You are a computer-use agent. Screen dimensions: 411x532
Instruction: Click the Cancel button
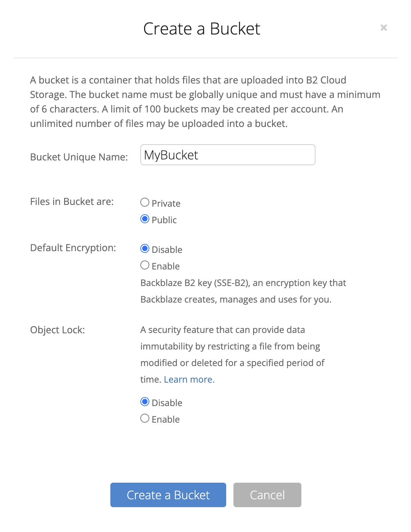267,495
